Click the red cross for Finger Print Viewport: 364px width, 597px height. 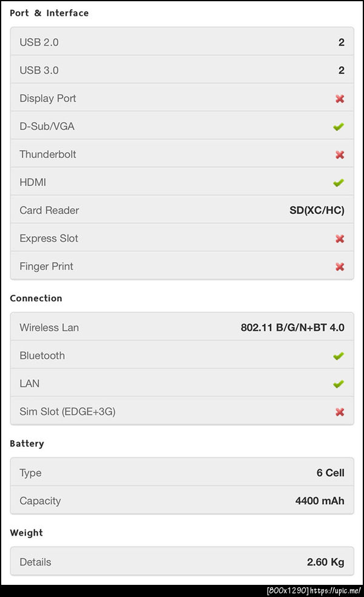pos(340,267)
